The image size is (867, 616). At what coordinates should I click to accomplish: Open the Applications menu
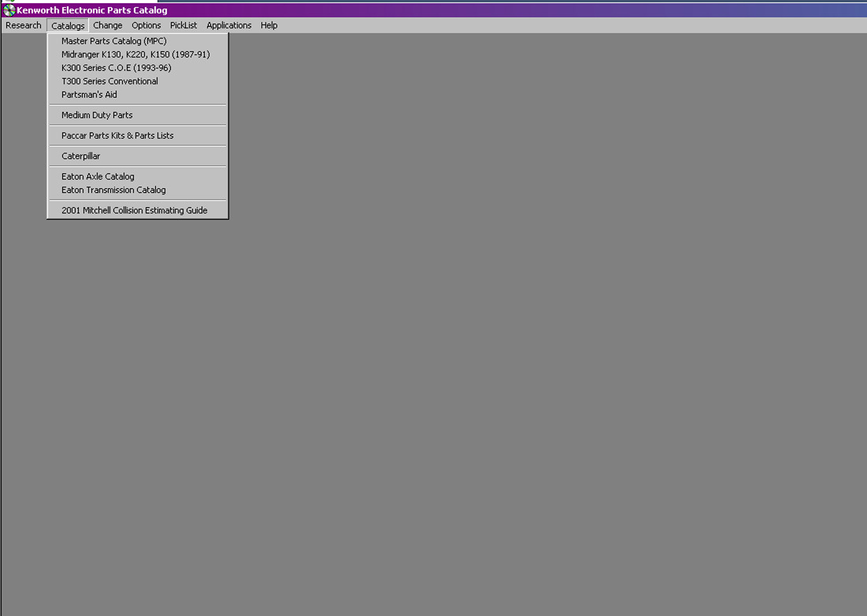229,25
